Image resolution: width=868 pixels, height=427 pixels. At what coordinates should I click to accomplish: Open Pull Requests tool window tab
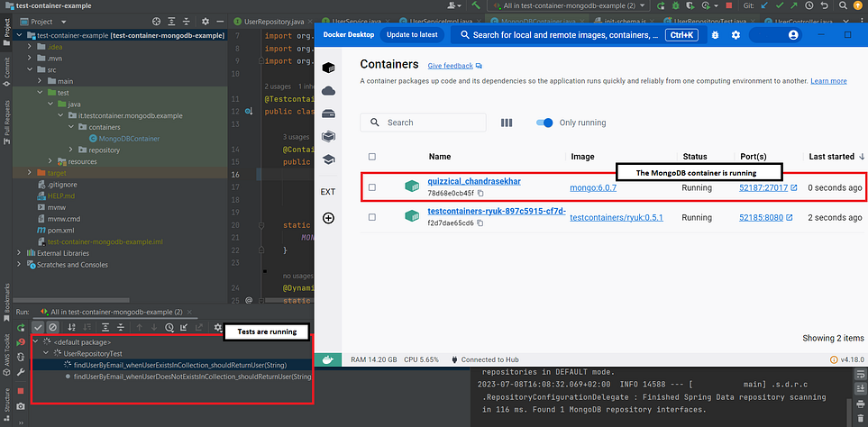6,123
